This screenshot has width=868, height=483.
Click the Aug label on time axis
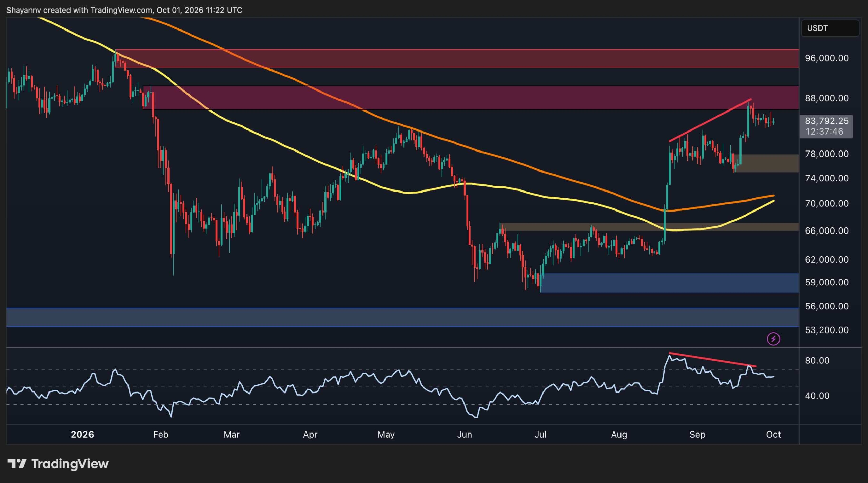619,435
